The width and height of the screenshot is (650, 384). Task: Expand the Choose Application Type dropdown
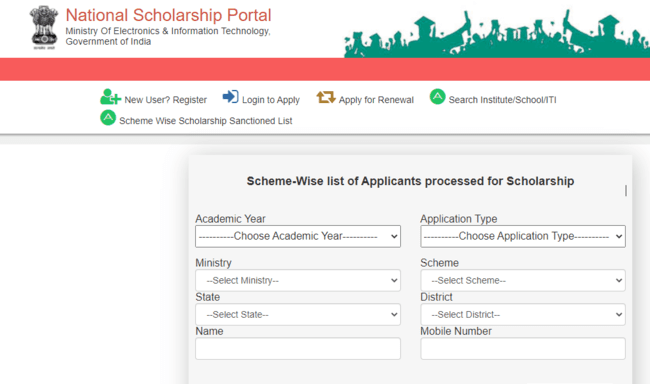coord(523,236)
